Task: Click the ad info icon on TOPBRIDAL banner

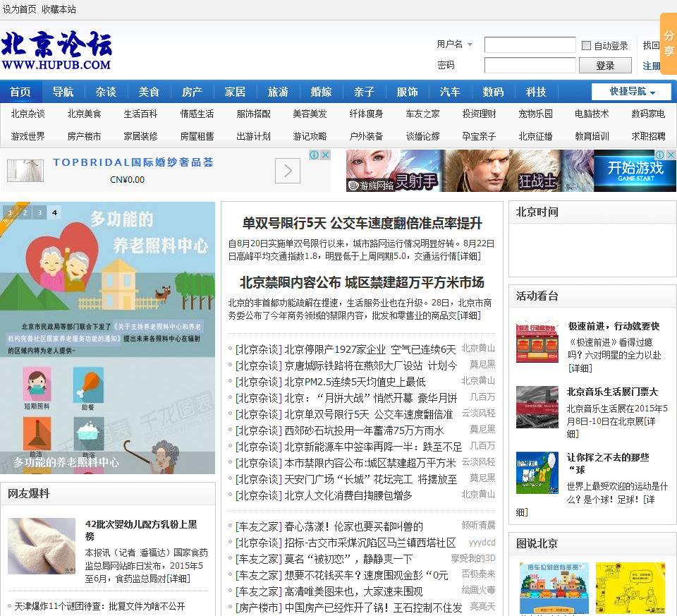Action: coord(315,155)
